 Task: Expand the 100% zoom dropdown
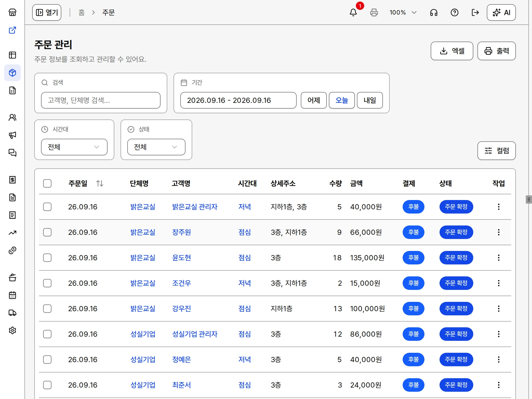coord(403,12)
